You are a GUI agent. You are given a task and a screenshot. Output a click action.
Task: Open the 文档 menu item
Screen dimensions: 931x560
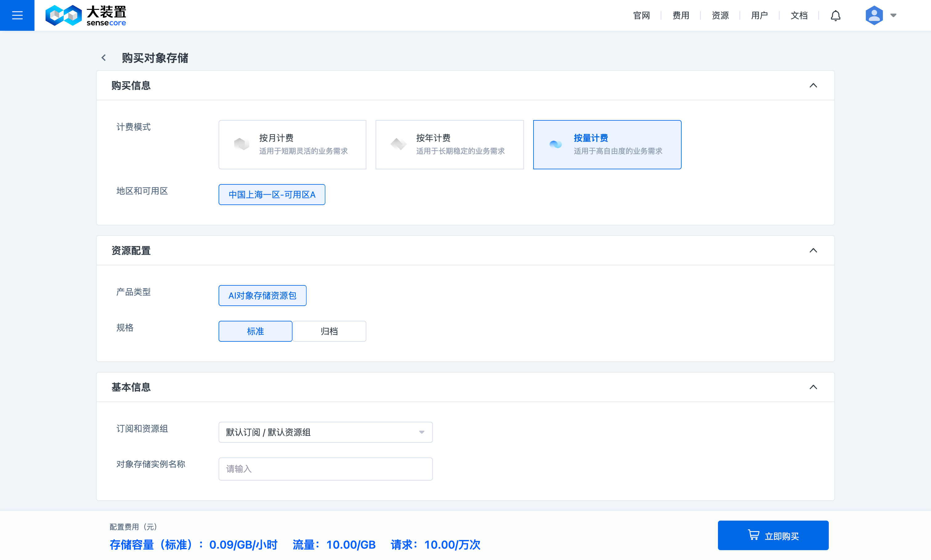coord(799,15)
